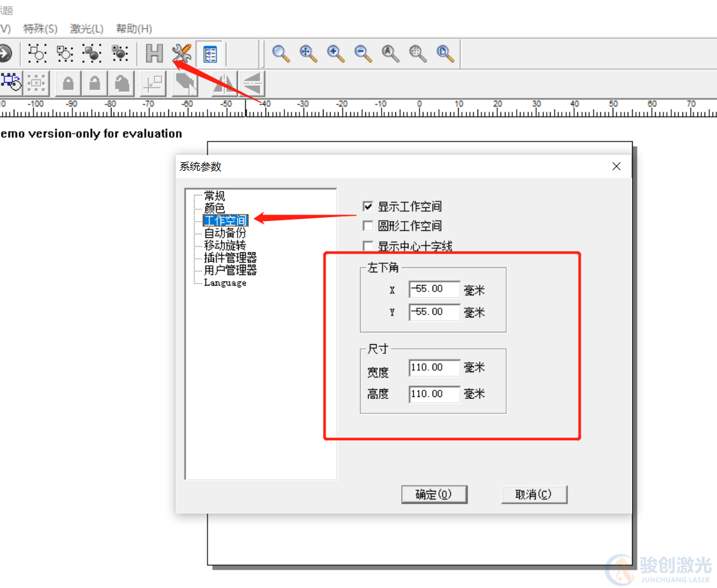The width and height of the screenshot is (717, 588).
Task: Confirm with the 确定(O) button
Action: click(435, 494)
